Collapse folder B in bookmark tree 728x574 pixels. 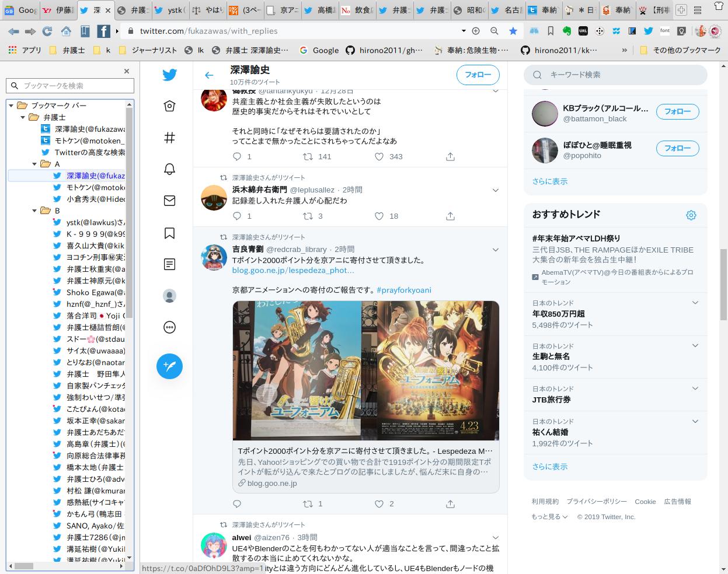34,211
